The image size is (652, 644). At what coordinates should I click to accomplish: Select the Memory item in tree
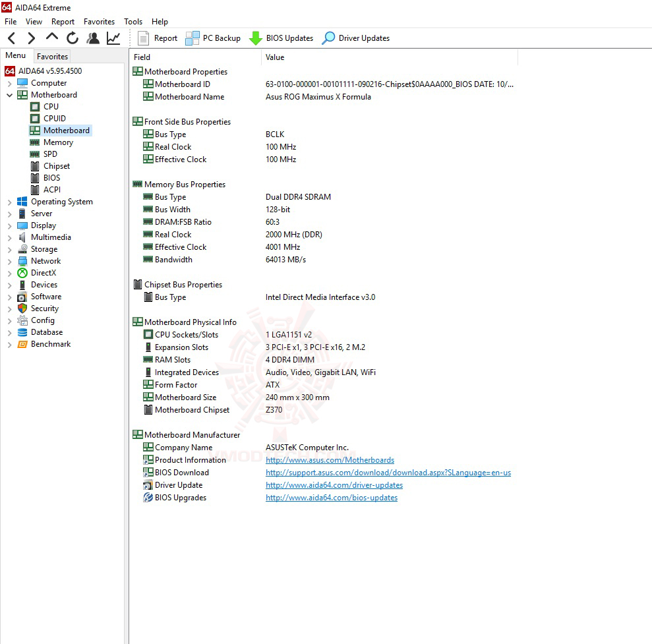(58, 142)
